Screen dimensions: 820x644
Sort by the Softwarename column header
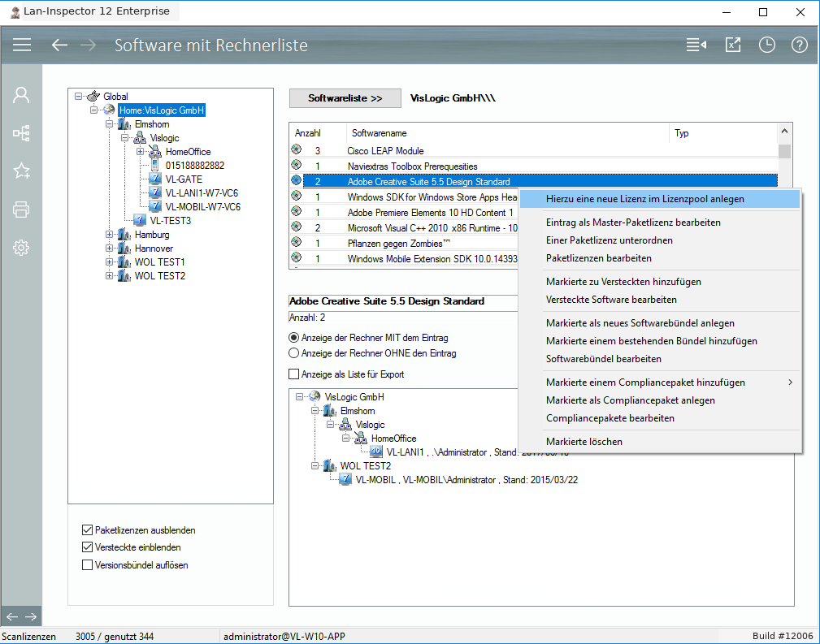[507, 133]
